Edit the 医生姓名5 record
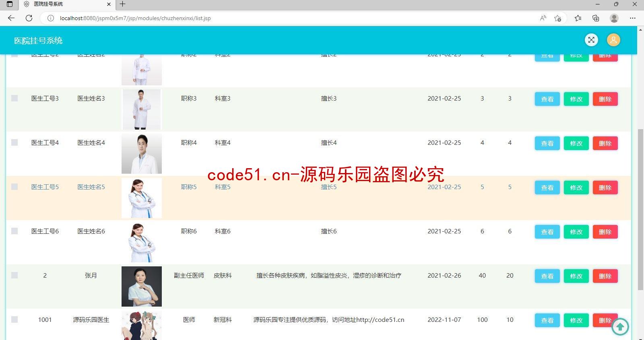This screenshot has width=644, height=340. pyautogui.click(x=576, y=188)
